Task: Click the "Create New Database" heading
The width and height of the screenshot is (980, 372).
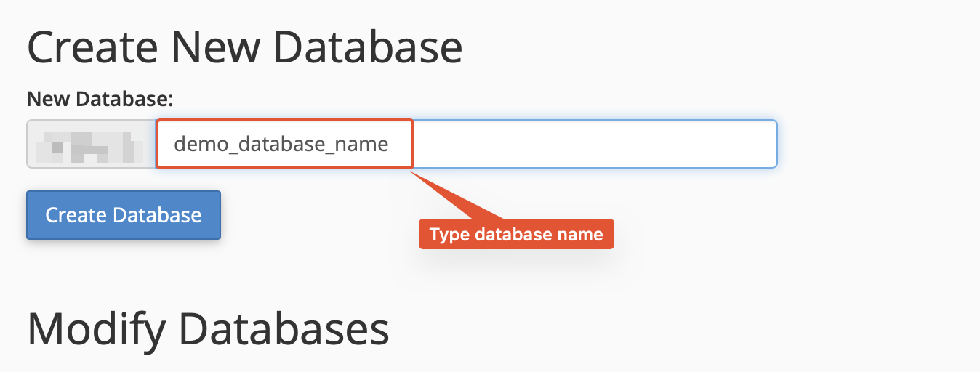Action: click(244, 48)
